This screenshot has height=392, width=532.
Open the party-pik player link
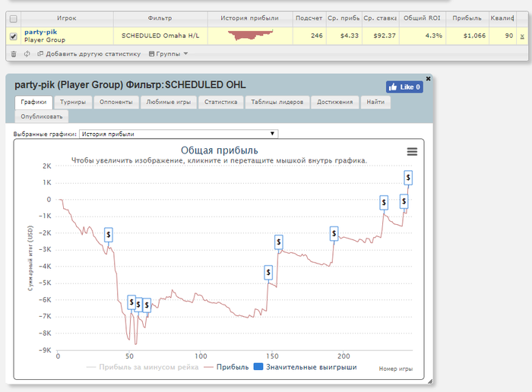click(x=41, y=32)
